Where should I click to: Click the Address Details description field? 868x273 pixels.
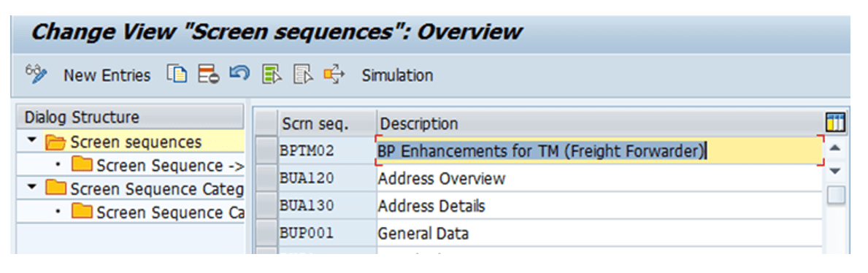tap(599, 205)
